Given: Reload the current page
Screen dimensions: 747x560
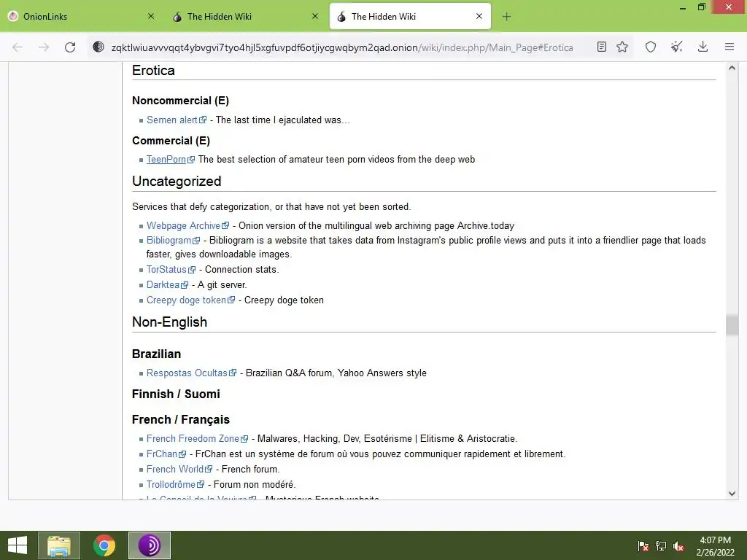Looking at the screenshot, I should 70,47.
